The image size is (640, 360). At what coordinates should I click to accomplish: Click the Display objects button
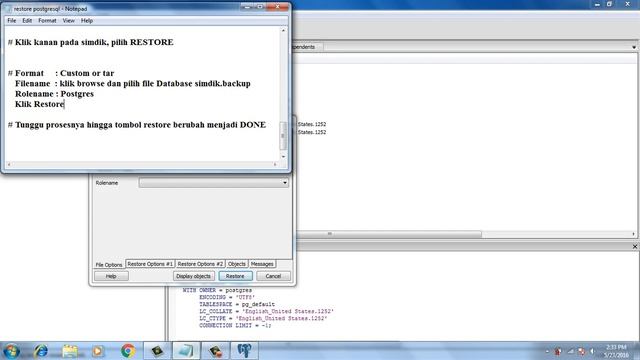pyautogui.click(x=193, y=276)
